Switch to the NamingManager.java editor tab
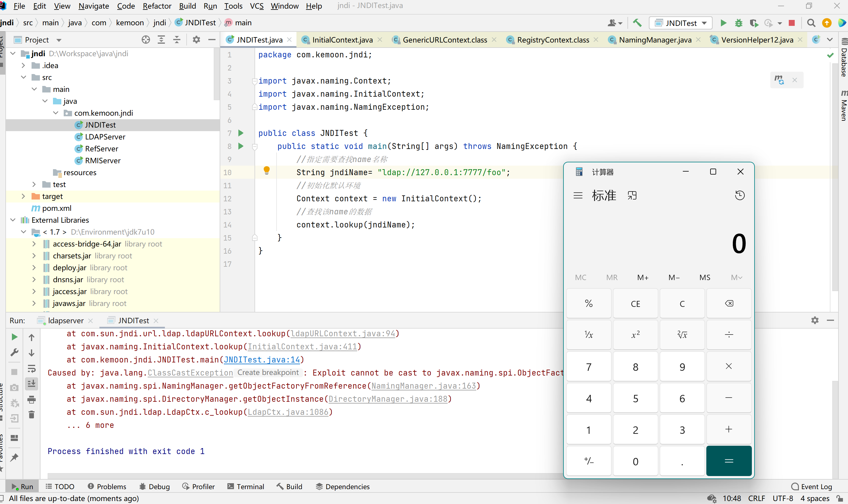 [x=655, y=40]
